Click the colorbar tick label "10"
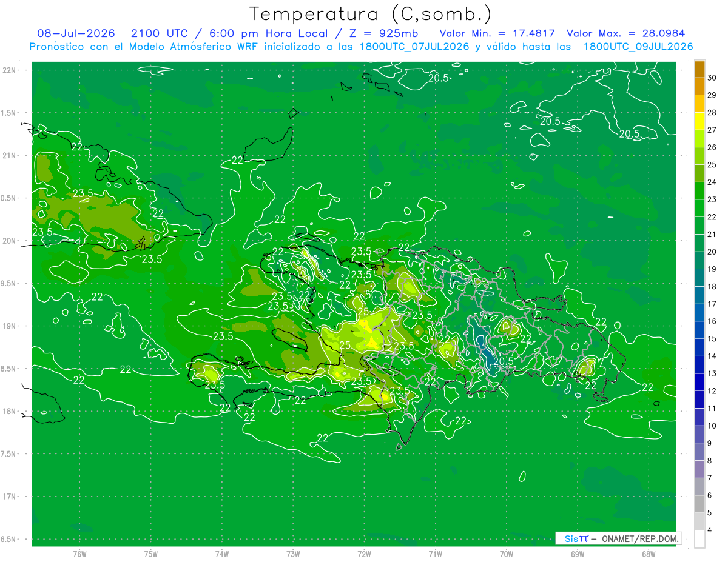 [712, 426]
